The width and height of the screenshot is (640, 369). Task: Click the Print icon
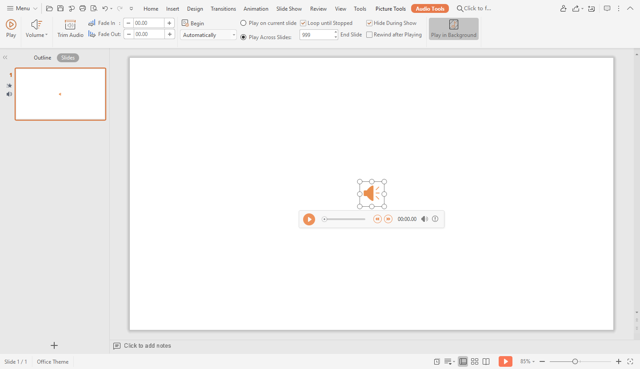pos(82,9)
